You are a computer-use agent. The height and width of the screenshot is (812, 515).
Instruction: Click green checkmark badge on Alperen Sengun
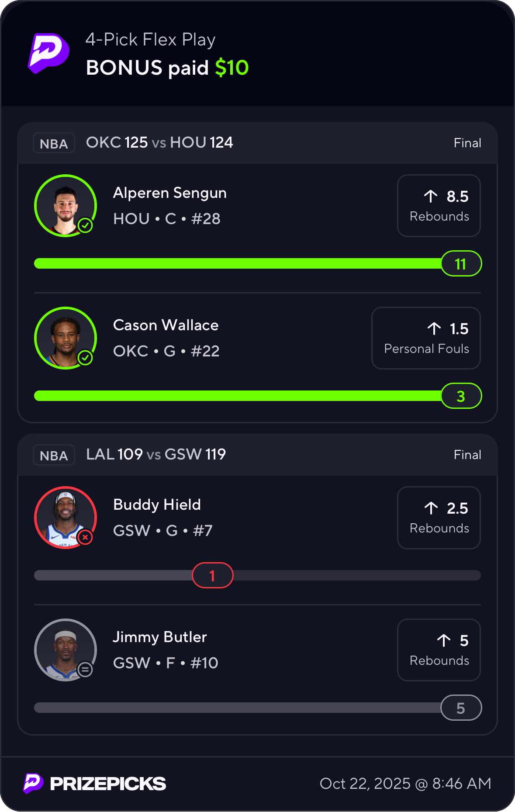click(85, 226)
